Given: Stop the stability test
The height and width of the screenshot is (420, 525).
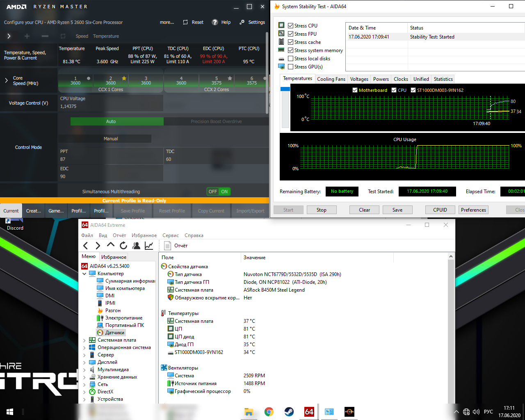Looking at the screenshot, I should click(x=322, y=210).
